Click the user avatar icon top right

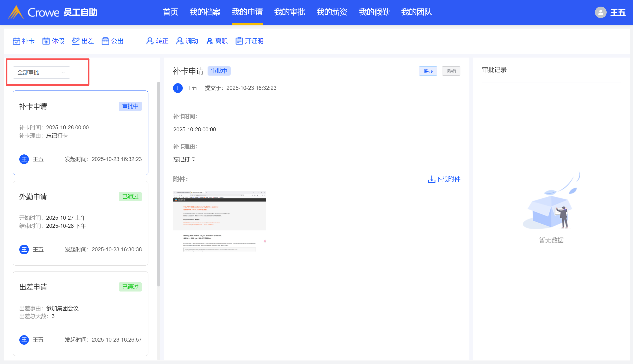(600, 12)
